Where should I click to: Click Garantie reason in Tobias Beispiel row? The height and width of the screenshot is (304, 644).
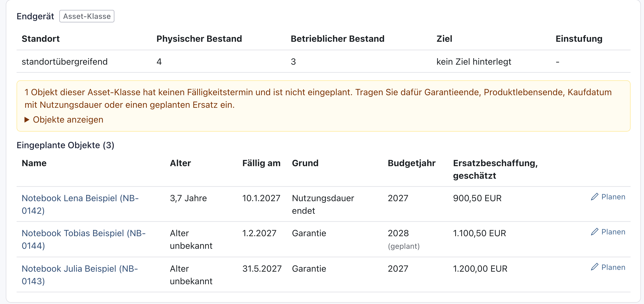(x=309, y=233)
